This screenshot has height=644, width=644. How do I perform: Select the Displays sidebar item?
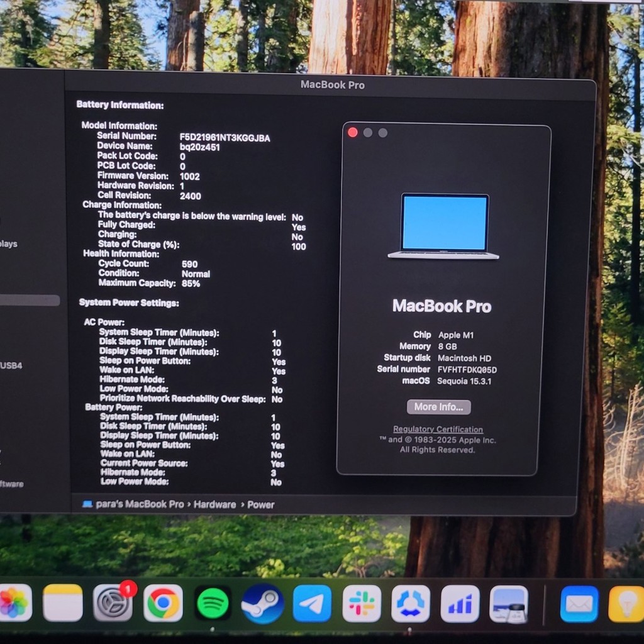[9, 244]
